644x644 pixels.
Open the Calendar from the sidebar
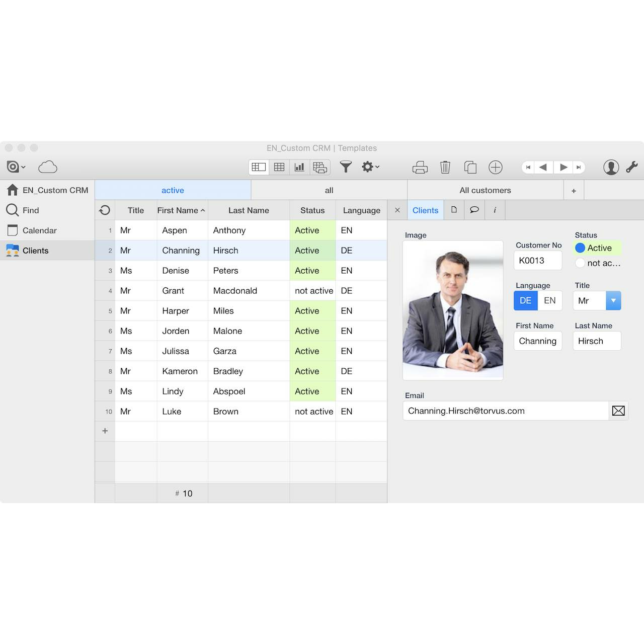point(40,230)
